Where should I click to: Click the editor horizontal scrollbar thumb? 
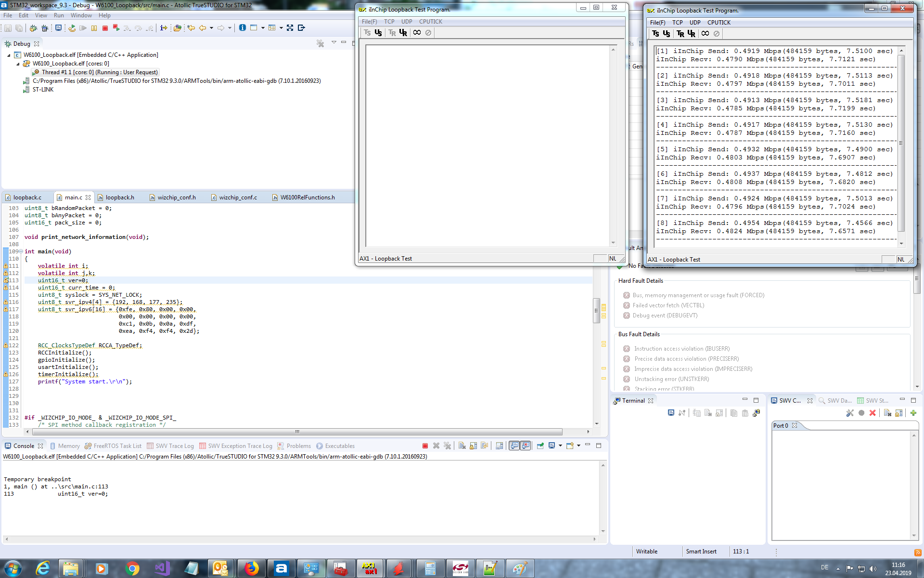[297, 432]
